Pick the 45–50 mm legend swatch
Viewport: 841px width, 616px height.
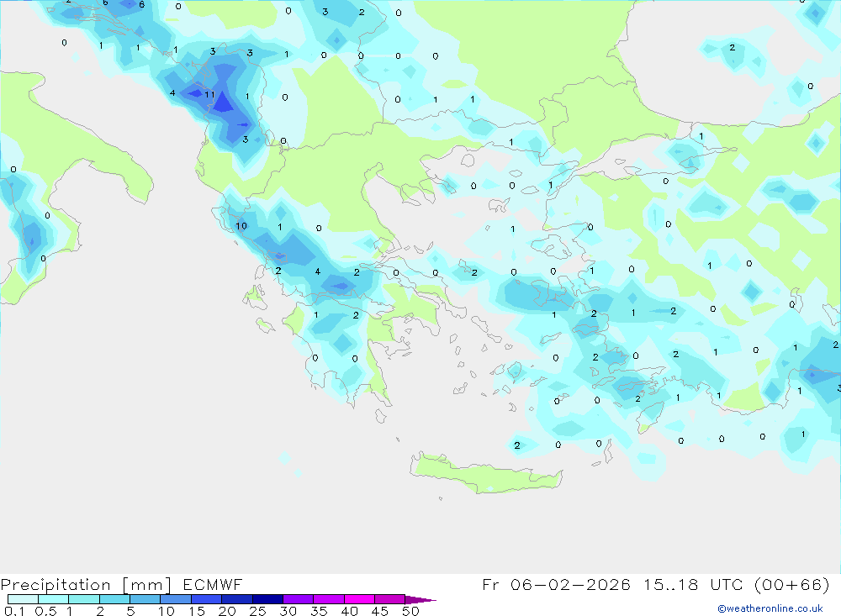click(x=389, y=599)
